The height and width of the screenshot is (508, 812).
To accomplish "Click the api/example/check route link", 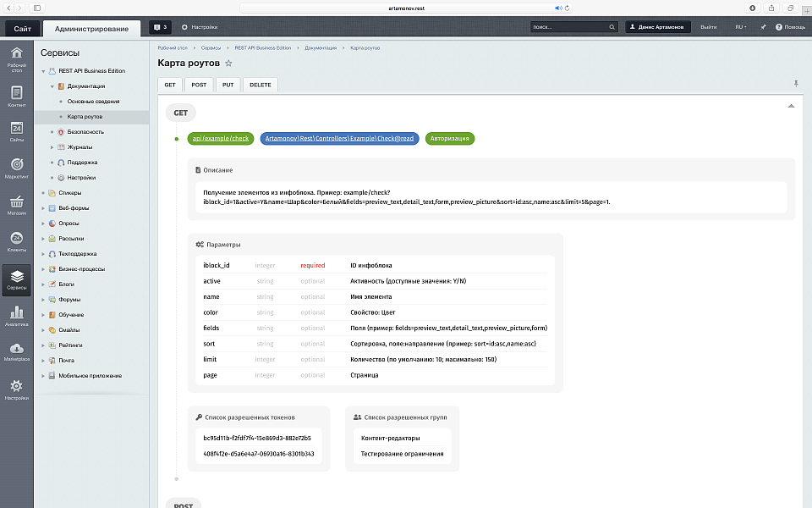I will tap(220, 138).
